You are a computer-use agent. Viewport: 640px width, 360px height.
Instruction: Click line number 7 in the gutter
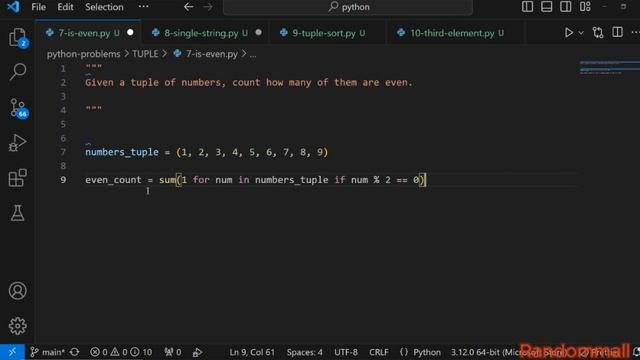[x=63, y=152]
